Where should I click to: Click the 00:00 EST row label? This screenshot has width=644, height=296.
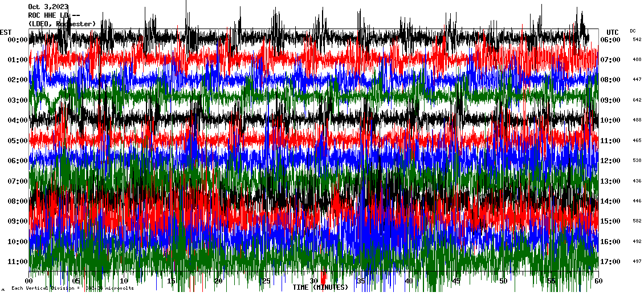18,40
